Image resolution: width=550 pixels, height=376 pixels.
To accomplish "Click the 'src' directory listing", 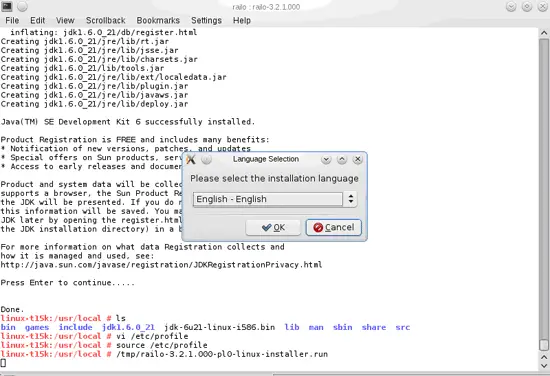I will (x=402, y=327).
